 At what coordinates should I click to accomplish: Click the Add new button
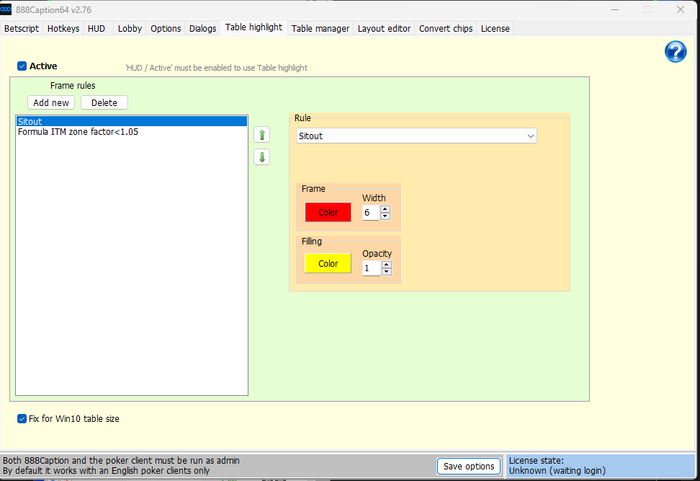point(51,103)
